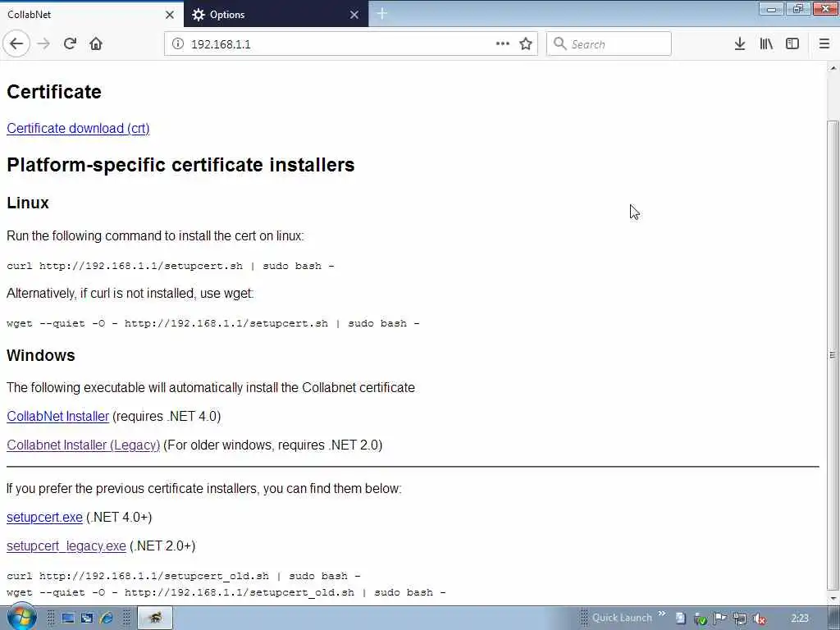Click the Search input field
The height and width of the screenshot is (630, 840).
609,44
